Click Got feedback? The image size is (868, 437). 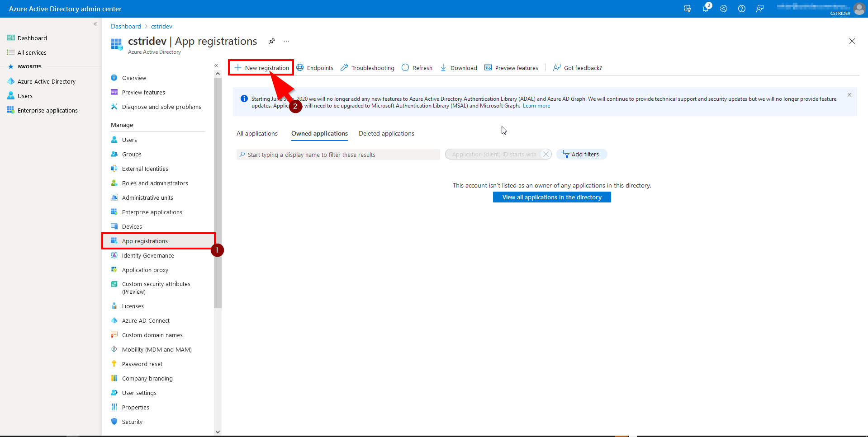tap(578, 68)
